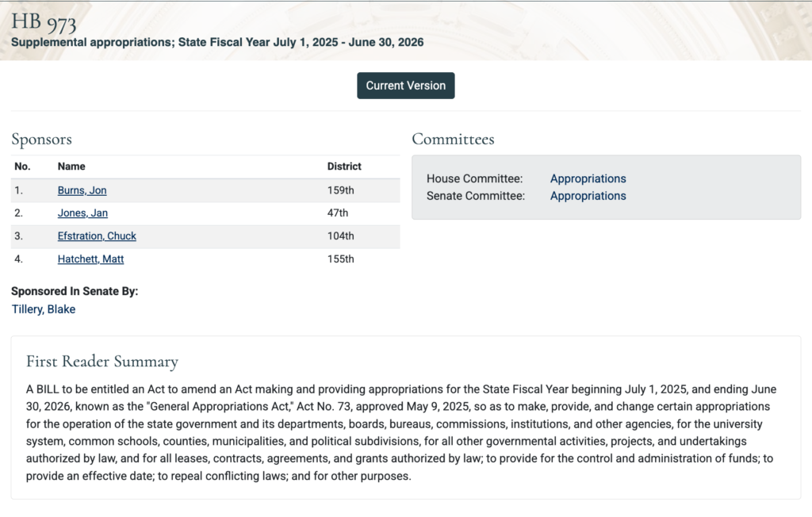Screen dimensions: 812x517
Task: Follow the Efstration, Chuck link
Action: point(97,236)
